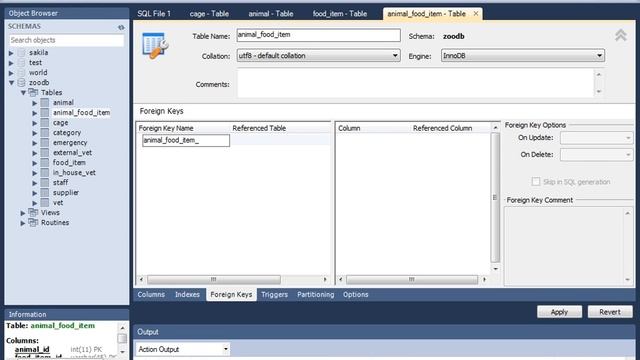Toggle Skip in SQL generation checkbox
Image resolution: width=640 pixels, height=360 pixels.
[536, 182]
